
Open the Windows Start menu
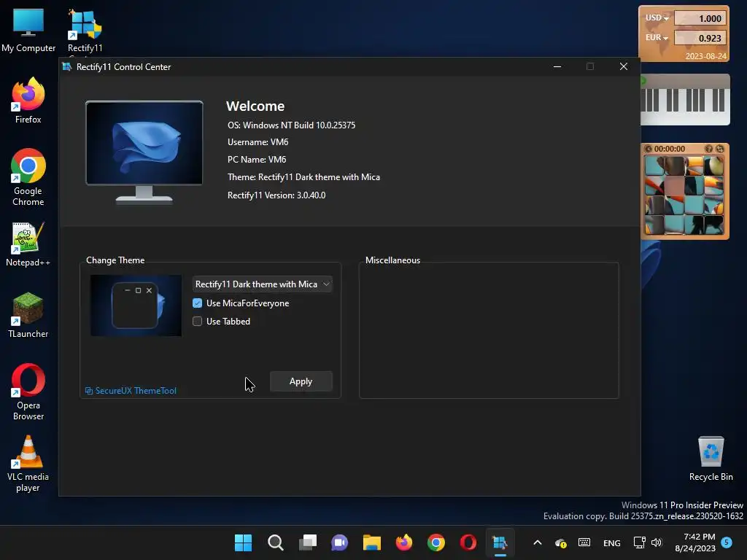pos(244,542)
